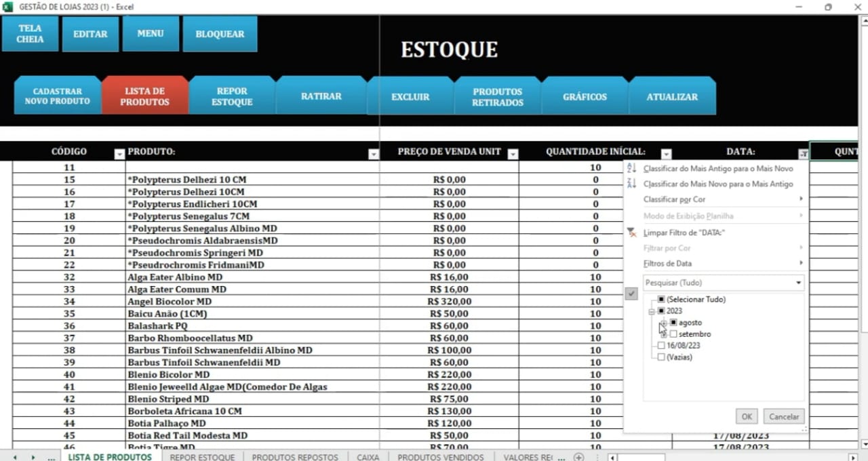Viewport: 868px width, 461px height.
Task: Click the Excel app icon in title bar
Action: 7,7
